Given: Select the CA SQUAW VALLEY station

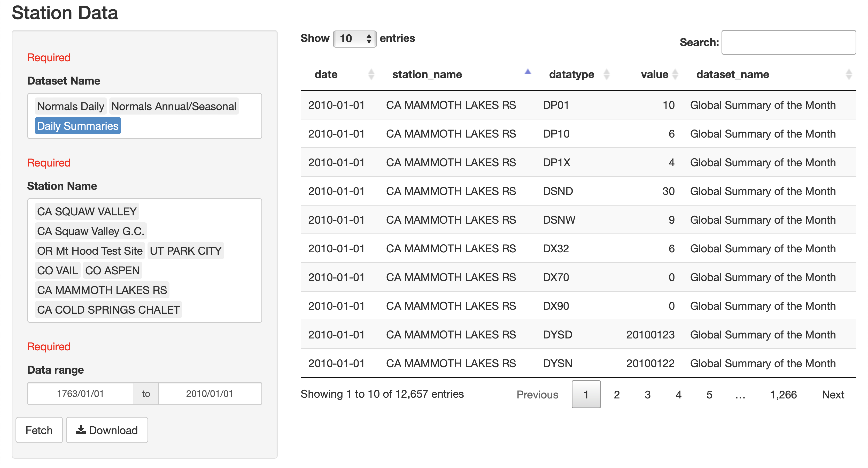Looking at the screenshot, I should pyautogui.click(x=87, y=212).
